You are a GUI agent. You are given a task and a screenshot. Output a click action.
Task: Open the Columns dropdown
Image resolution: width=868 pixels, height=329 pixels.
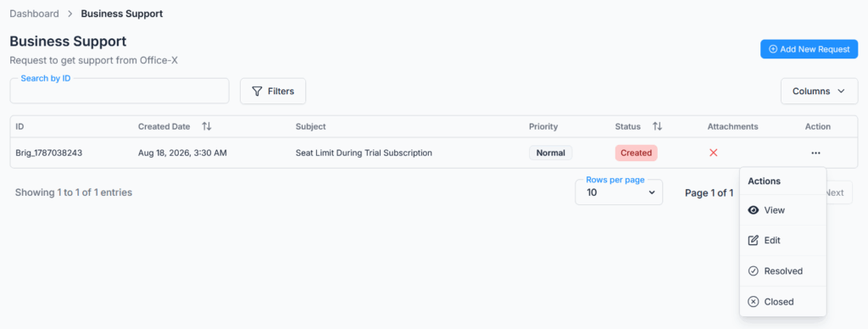click(819, 91)
